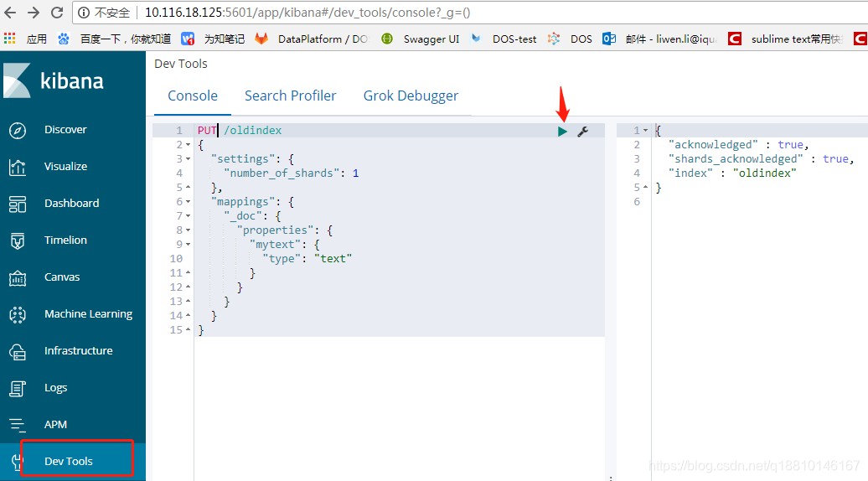Open the 应用 apps bookmark
Image resolution: width=868 pixels, height=481 pixels.
pyautogui.click(x=37, y=39)
